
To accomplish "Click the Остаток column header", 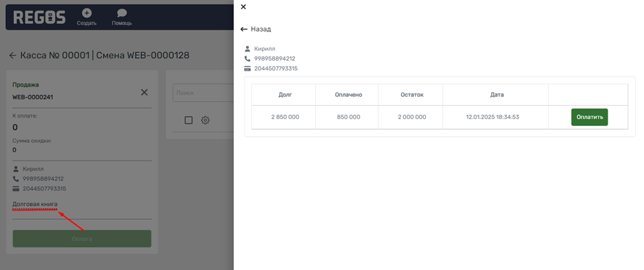I will 411,94.
